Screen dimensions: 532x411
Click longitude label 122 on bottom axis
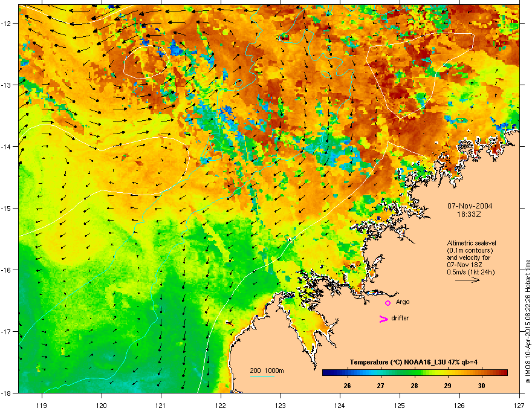tap(221, 405)
